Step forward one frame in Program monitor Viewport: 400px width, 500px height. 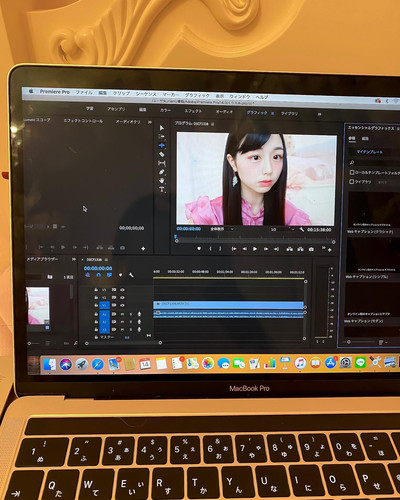point(266,249)
